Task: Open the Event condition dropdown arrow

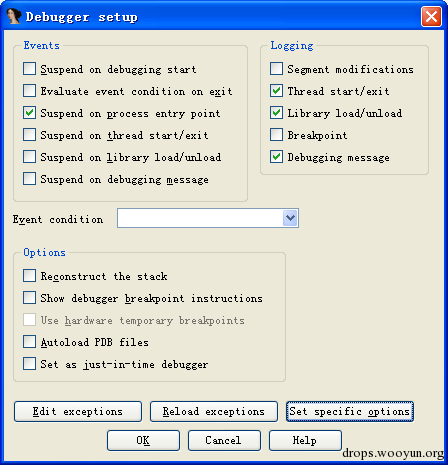Action: click(x=290, y=218)
